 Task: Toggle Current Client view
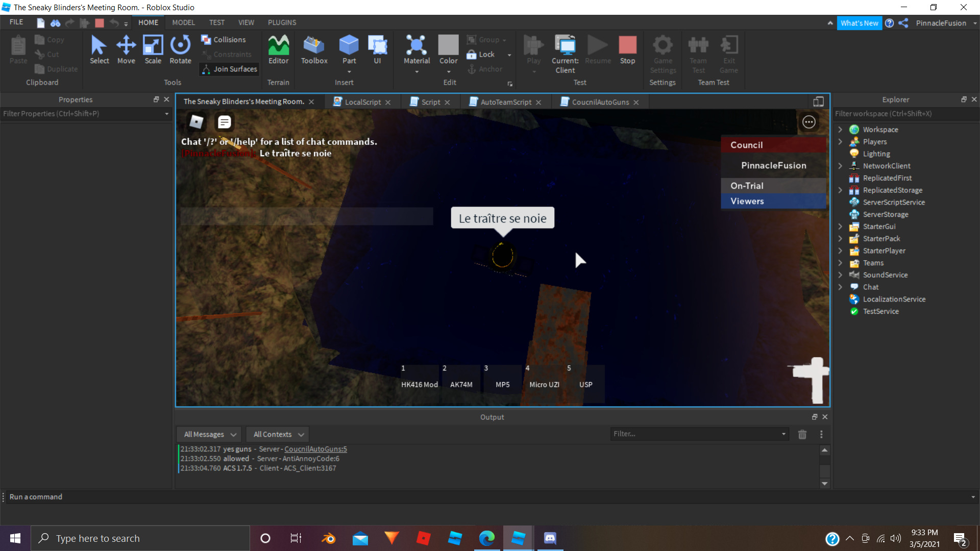pos(565,54)
